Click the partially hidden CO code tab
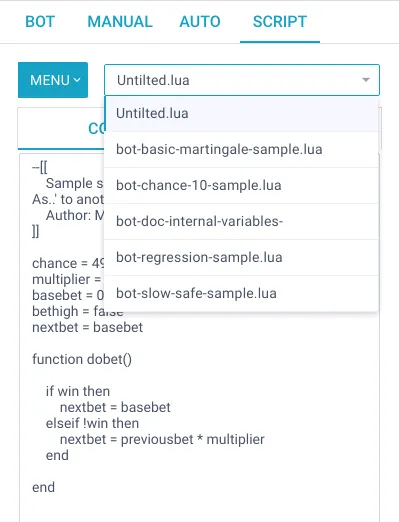Image resolution: width=399 pixels, height=522 pixels. pos(61,128)
